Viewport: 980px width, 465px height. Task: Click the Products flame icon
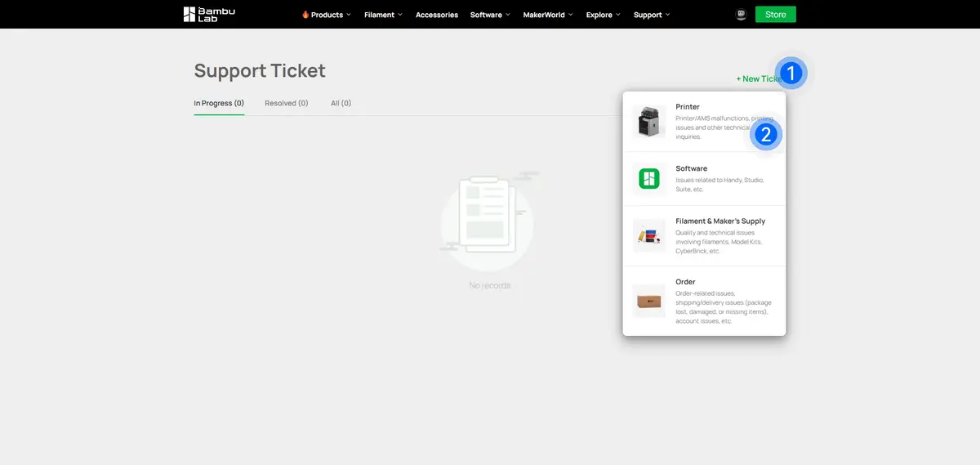(305, 15)
